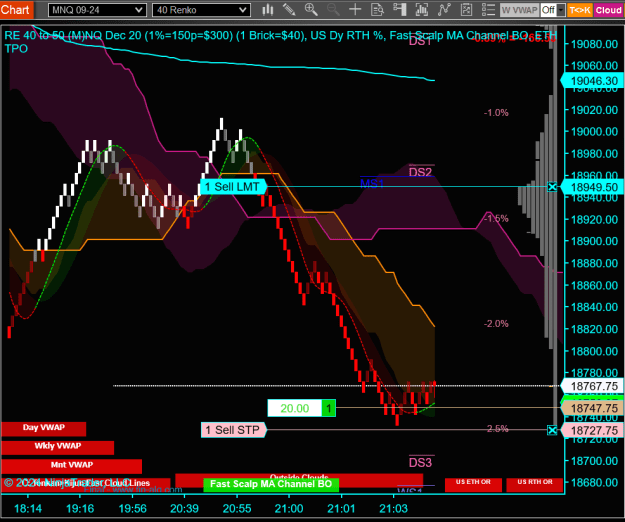Image resolution: width=625 pixels, height=522 pixels.
Task: Click the Mnt VWAP red label
Action: point(72,465)
